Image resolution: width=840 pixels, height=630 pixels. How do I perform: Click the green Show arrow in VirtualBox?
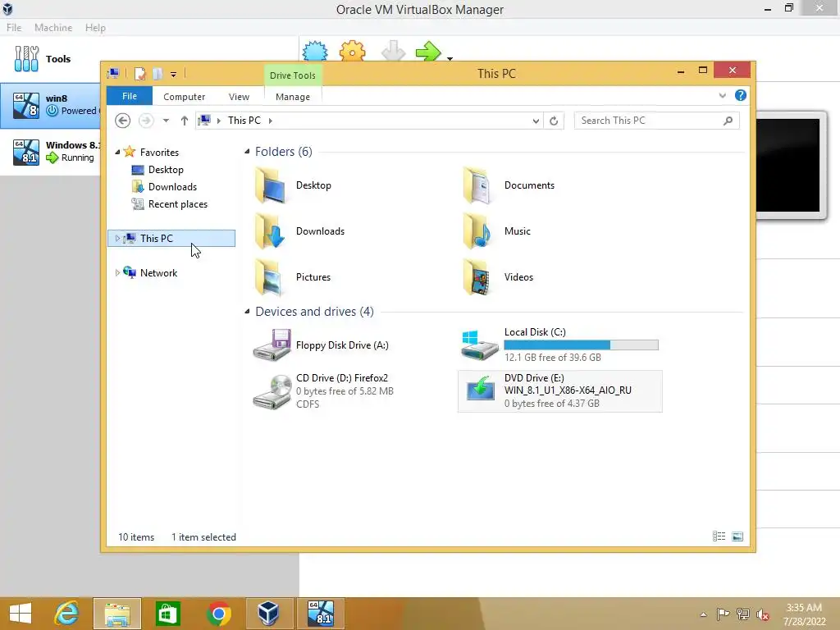tap(428, 52)
